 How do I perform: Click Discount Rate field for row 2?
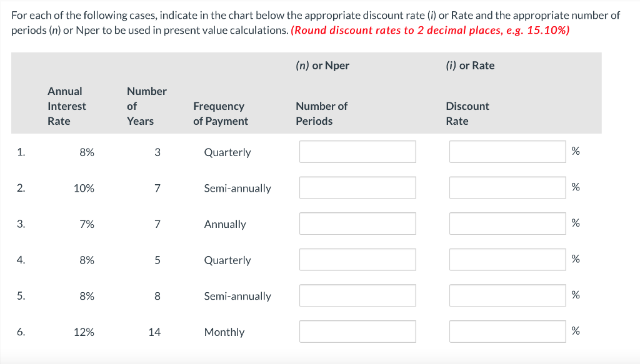pos(507,188)
